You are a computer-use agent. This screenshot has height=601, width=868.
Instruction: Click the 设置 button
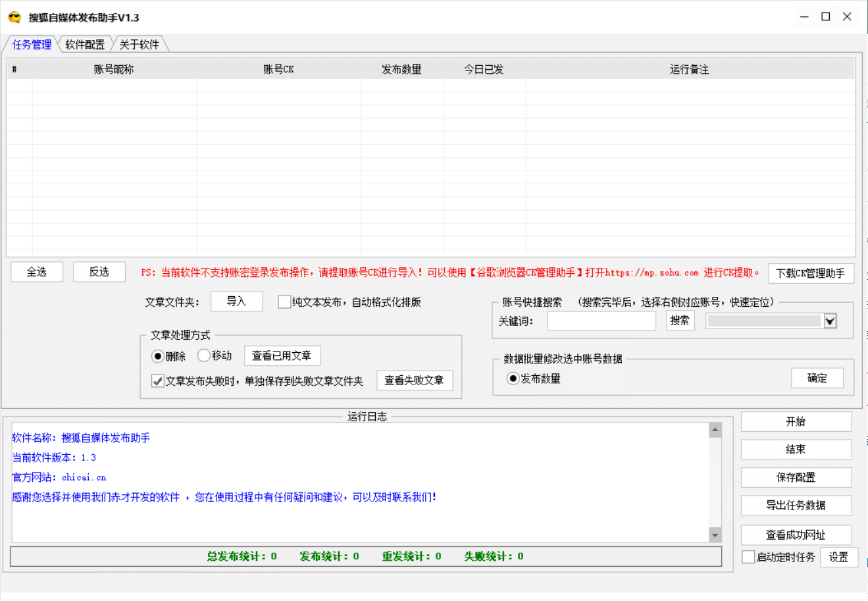click(839, 557)
